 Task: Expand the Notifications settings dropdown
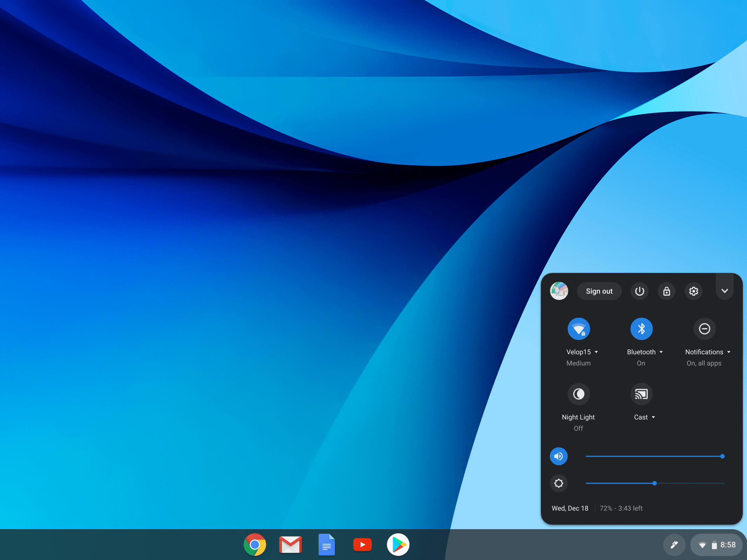[707, 352]
